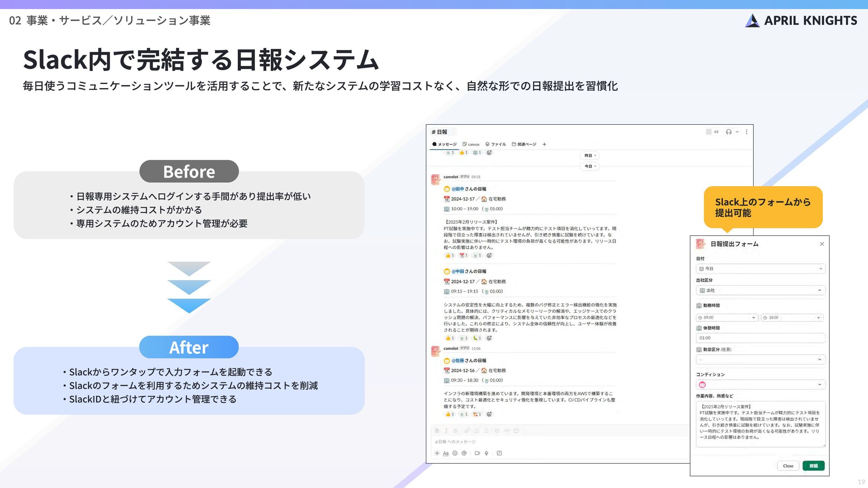Click the Strikethrough icon in composer
The image size is (868, 488).
click(455, 431)
